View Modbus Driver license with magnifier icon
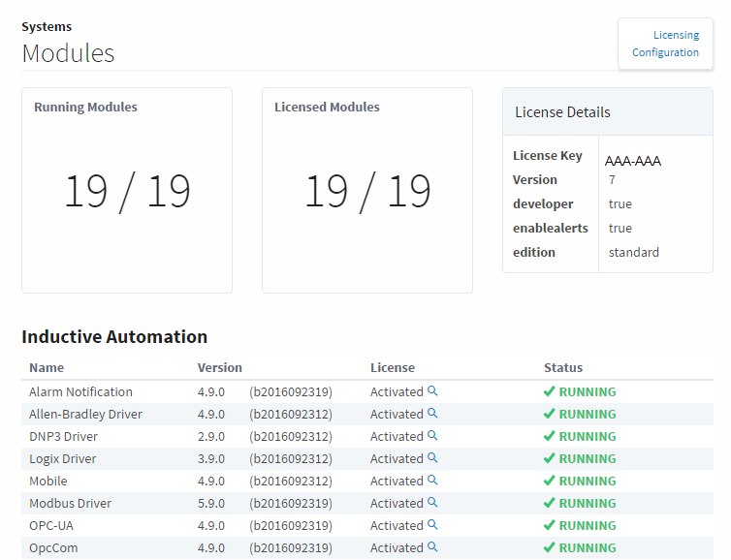This screenshot has height=560, width=731. 433,503
